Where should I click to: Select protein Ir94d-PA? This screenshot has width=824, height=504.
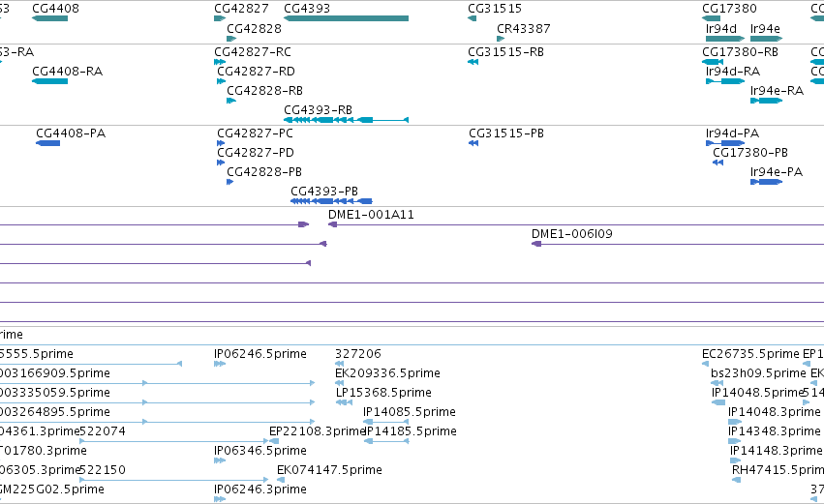click(733, 133)
